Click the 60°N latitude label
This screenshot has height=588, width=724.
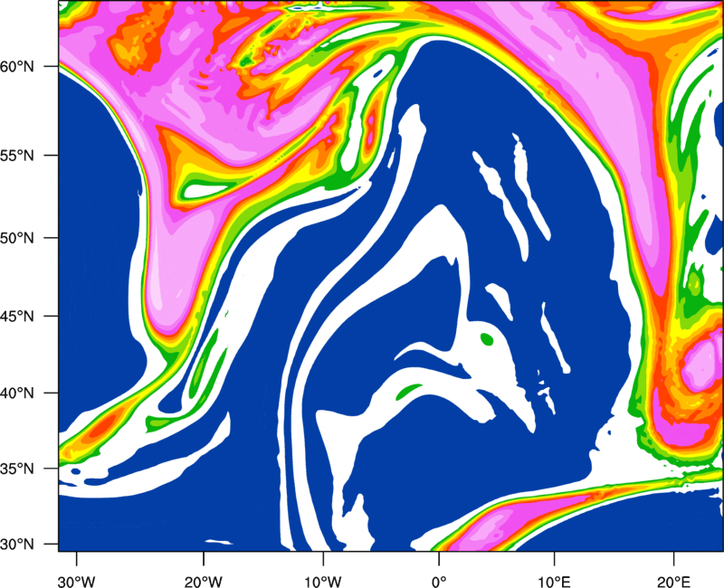[x=17, y=66]
